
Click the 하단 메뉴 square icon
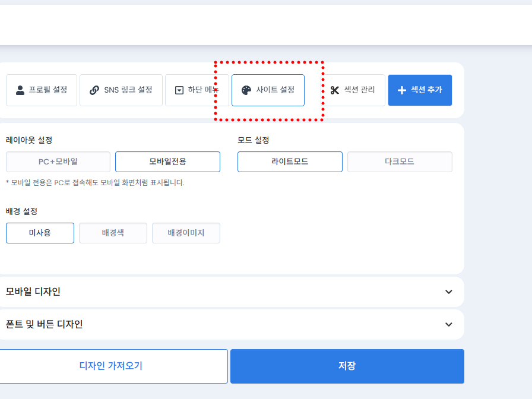(179, 90)
